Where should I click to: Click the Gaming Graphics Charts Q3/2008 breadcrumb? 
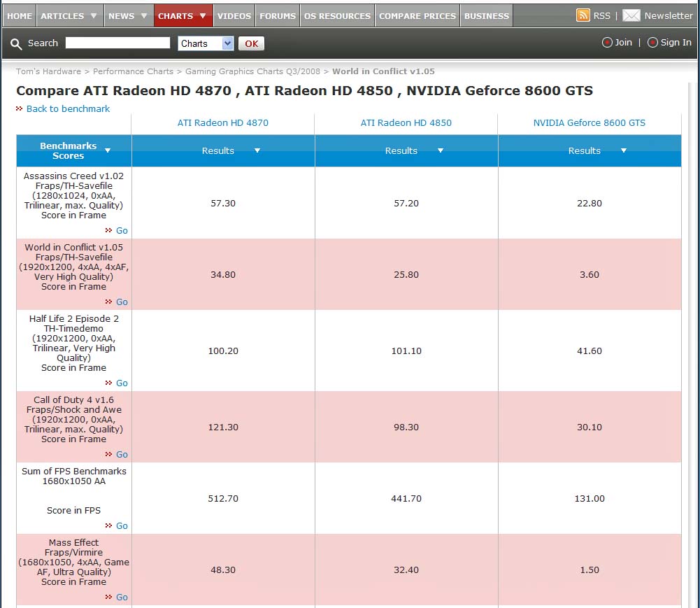tap(252, 71)
